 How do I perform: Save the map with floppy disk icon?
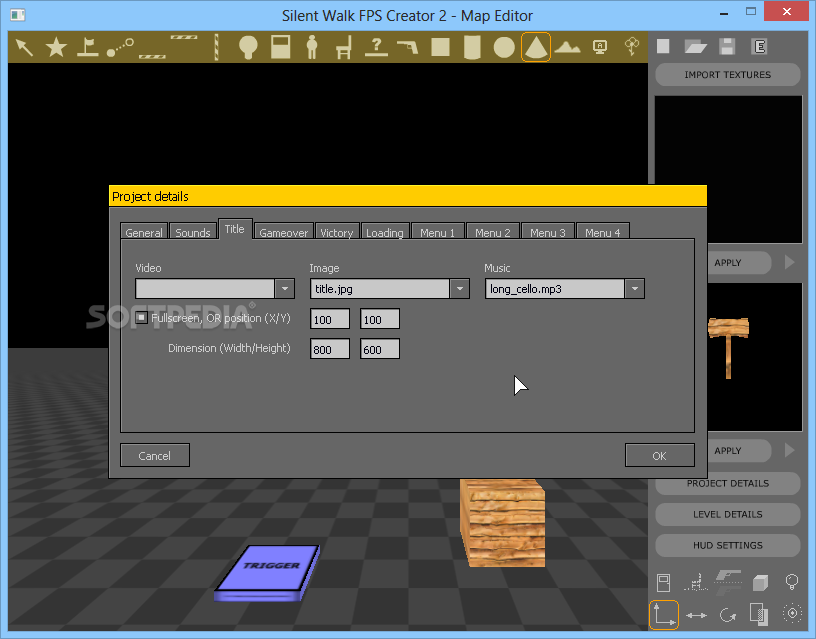point(727,46)
